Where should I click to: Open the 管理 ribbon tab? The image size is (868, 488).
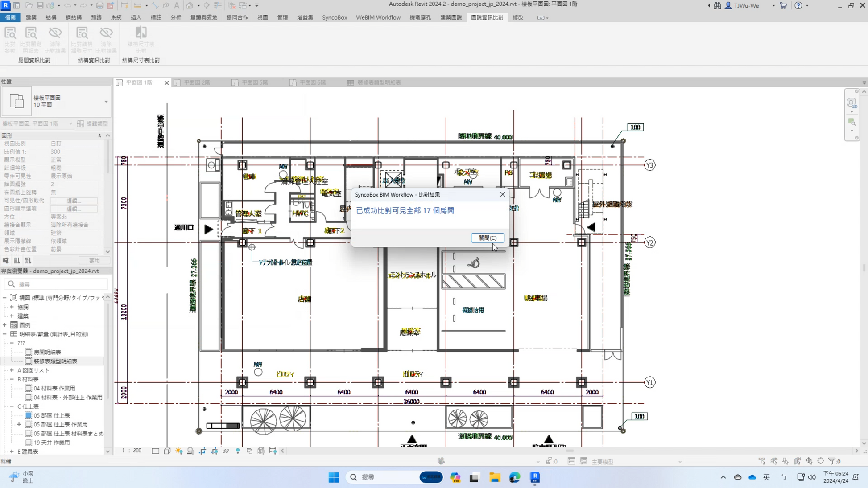(282, 17)
